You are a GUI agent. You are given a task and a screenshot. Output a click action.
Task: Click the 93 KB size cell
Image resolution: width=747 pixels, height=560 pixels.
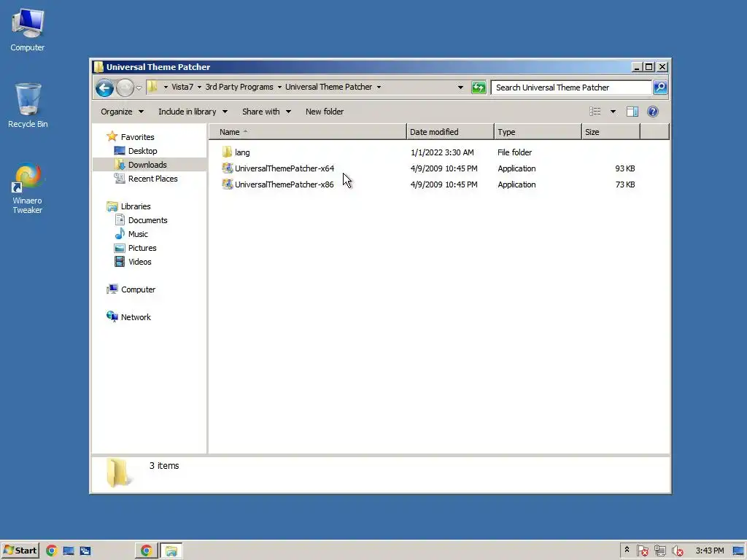pos(624,168)
